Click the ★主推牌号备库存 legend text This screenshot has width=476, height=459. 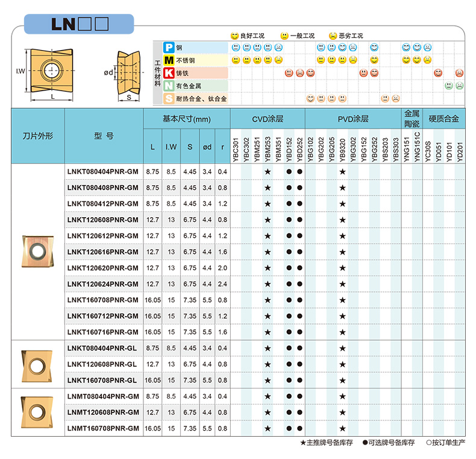point(327,443)
